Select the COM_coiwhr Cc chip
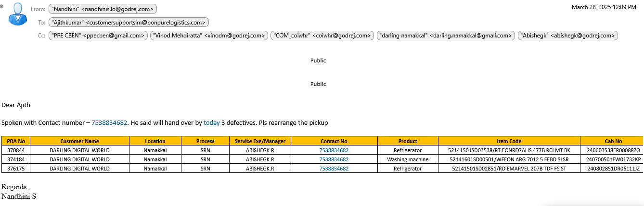Image resolution: width=644 pixels, height=206 pixels. pyautogui.click(x=322, y=35)
